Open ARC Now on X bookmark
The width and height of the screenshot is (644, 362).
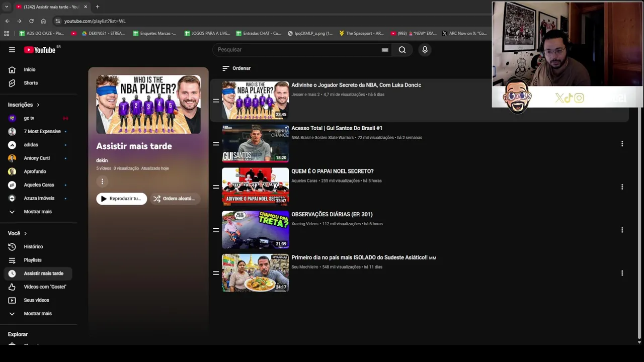coord(464,33)
